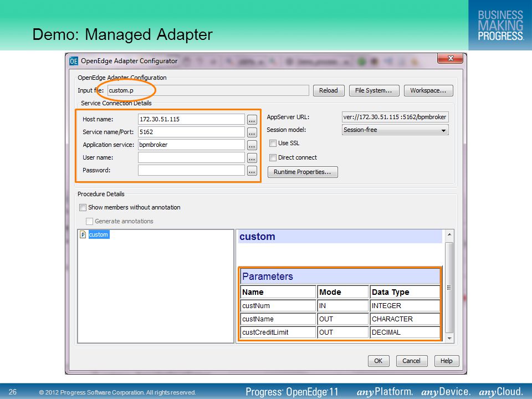Viewport: 532px width, 399px height.
Task: Click the details pane scroll up arrow
Action: click(x=449, y=234)
